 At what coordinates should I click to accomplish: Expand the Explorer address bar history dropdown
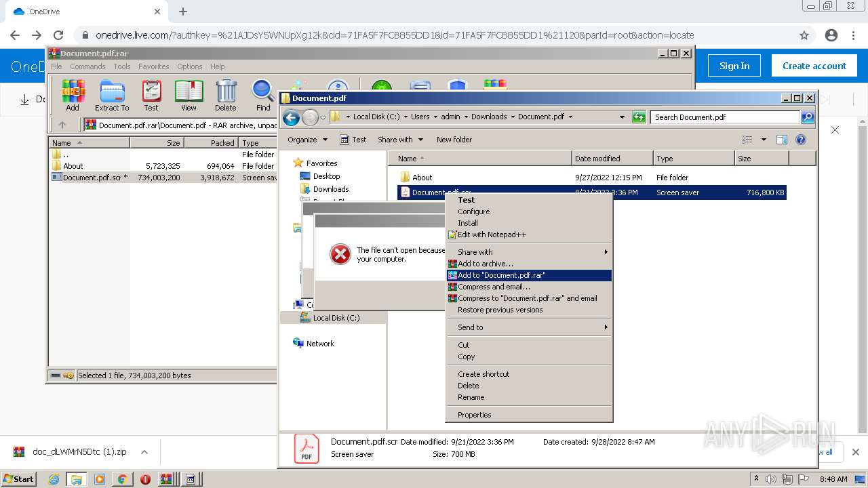click(622, 117)
